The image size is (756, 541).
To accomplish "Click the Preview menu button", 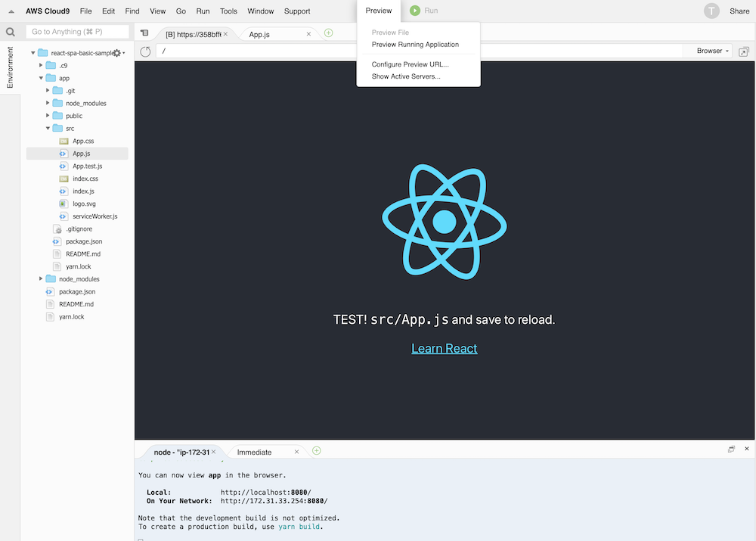I will [379, 11].
